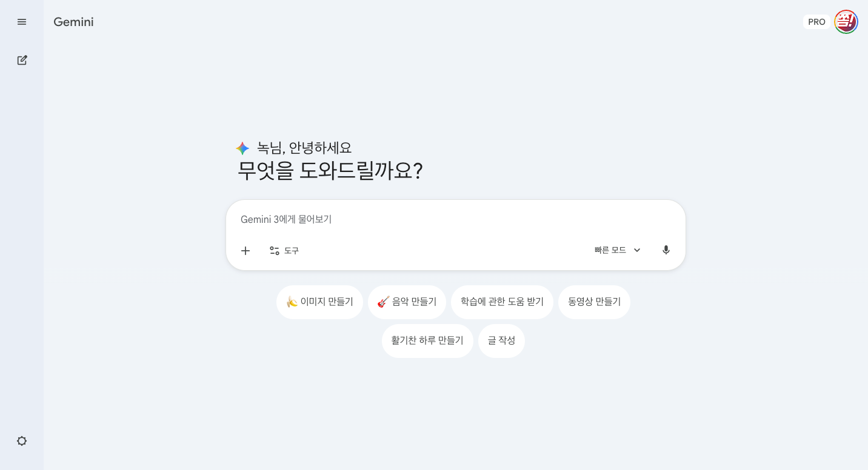Screen dimensions: 868x470
Task: Click the 글 작성 suggestion chip
Action: [501, 340]
